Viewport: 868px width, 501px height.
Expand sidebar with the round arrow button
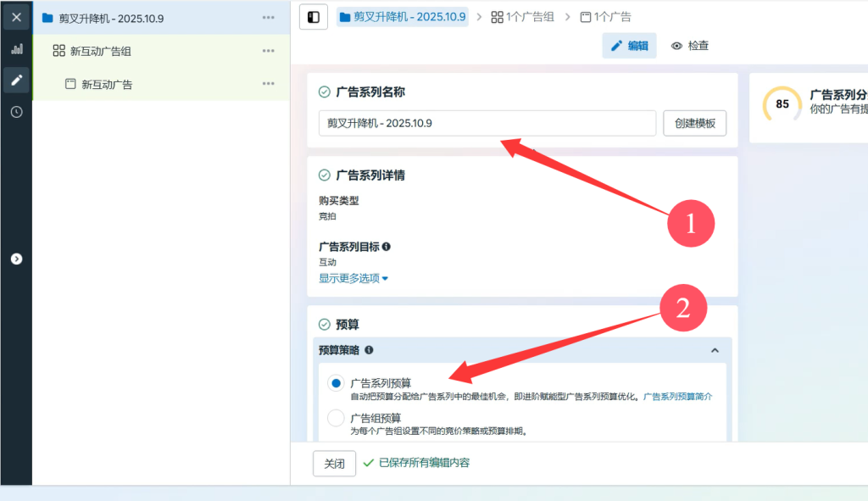[16, 259]
